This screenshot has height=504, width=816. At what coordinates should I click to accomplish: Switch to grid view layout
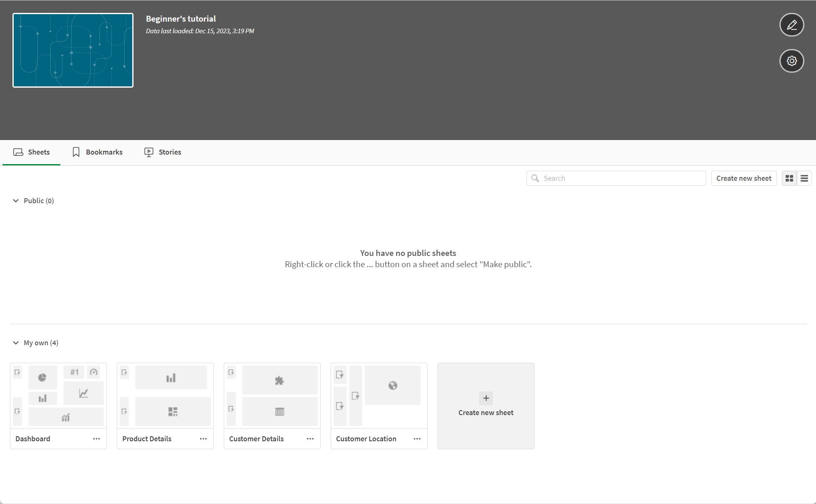pos(789,178)
